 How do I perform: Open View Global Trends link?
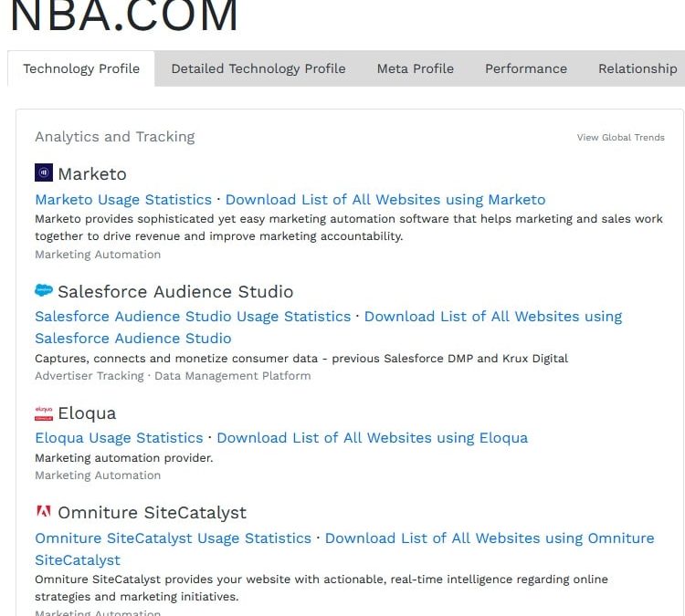[x=620, y=138]
